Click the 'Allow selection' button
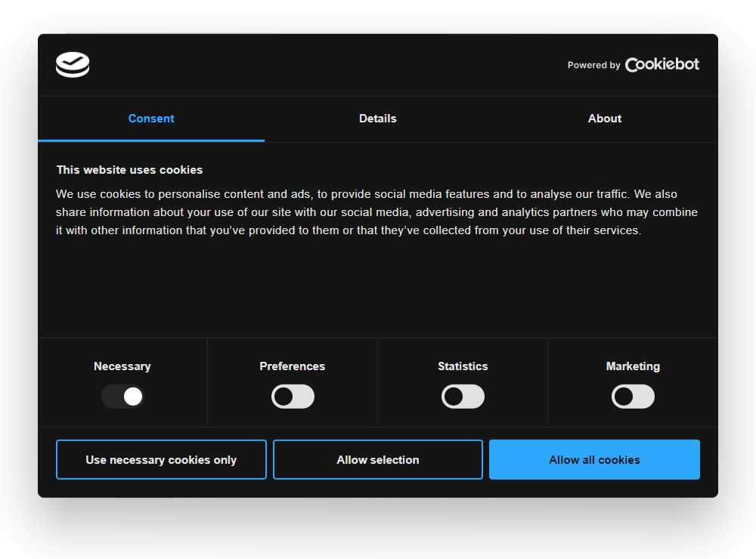This screenshot has width=756, height=559. coord(377,459)
